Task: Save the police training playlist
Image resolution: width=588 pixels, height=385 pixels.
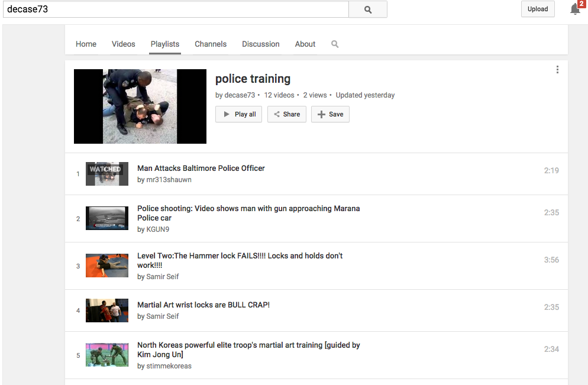Action: pyautogui.click(x=330, y=114)
